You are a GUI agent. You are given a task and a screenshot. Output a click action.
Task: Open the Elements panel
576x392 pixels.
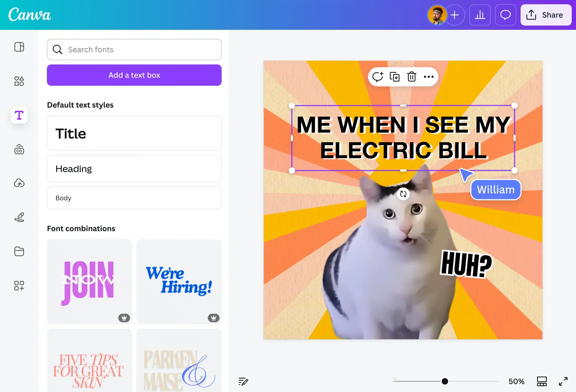pyautogui.click(x=19, y=81)
